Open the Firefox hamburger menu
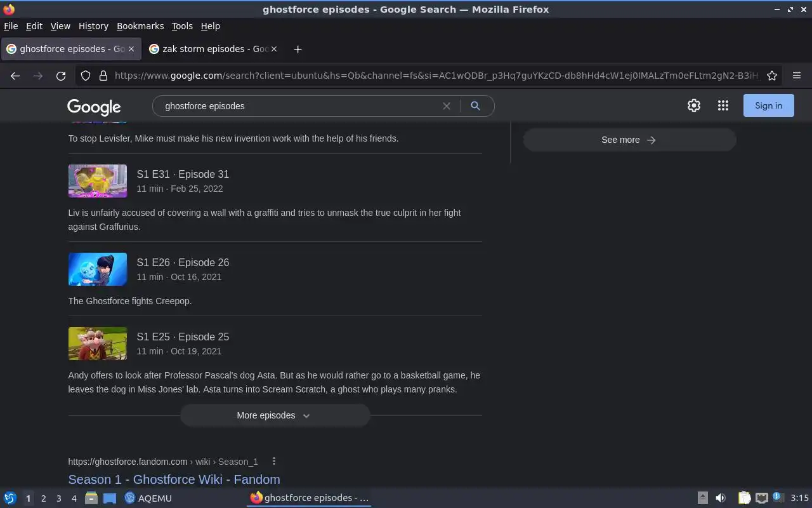The width and height of the screenshot is (812, 508). 797,76
